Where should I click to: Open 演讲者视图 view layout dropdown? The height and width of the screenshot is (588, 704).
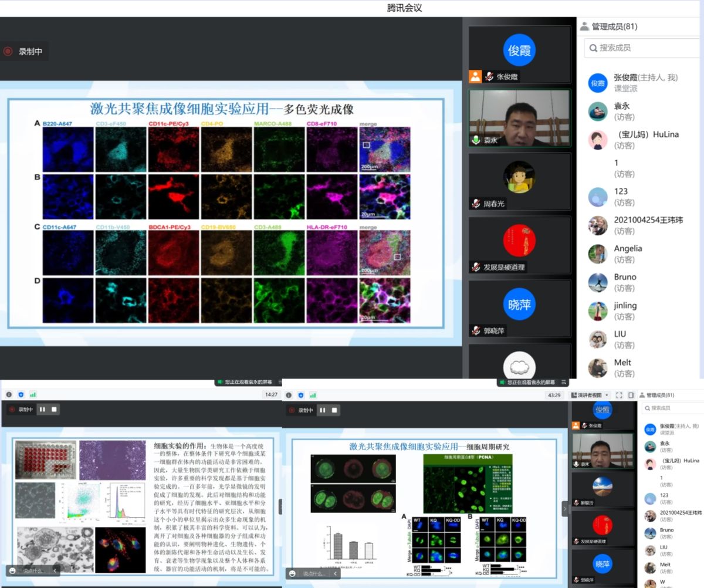tap(590, 395)
